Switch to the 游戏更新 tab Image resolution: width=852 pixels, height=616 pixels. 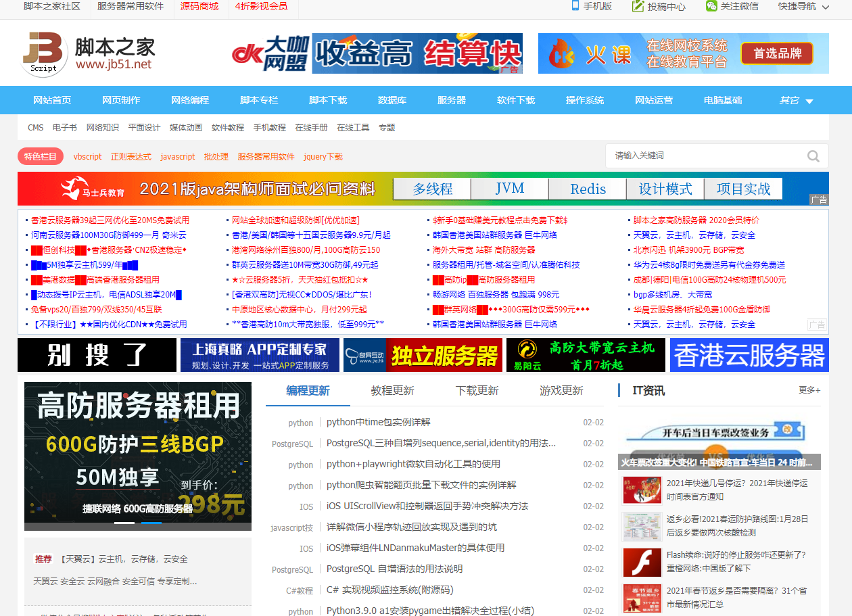(561, 391)
